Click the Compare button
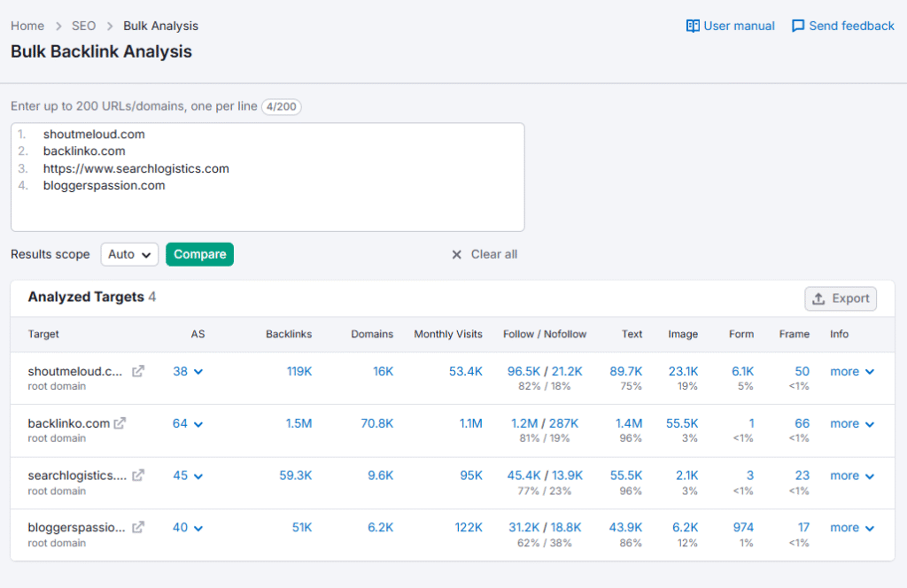 tap(199, 254)
